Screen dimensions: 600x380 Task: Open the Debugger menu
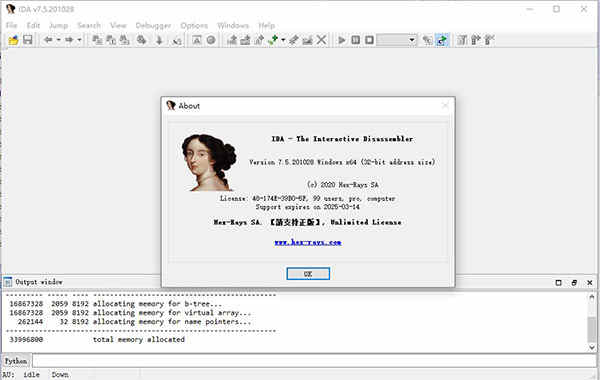(153, 25)
